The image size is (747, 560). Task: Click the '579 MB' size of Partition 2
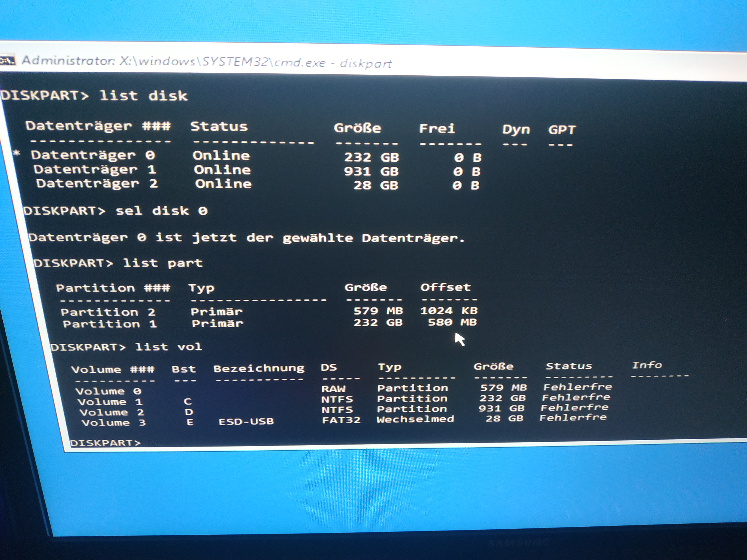tap(378, 311)
